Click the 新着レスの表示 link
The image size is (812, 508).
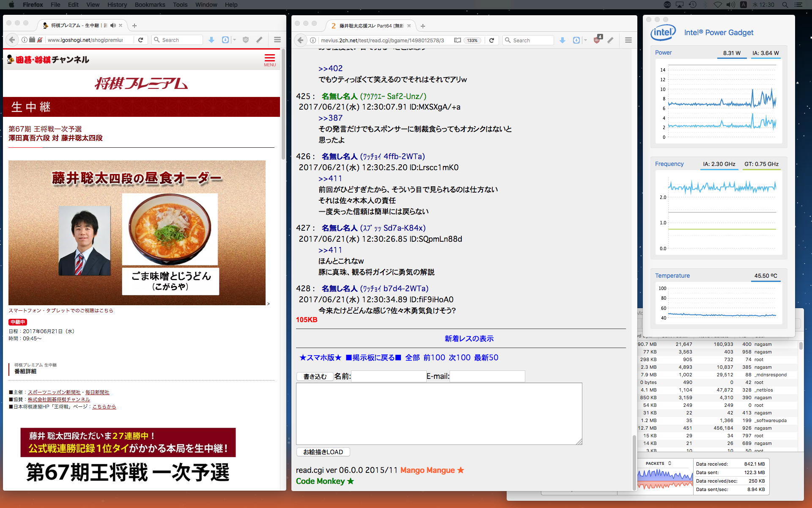click(469, 339)
